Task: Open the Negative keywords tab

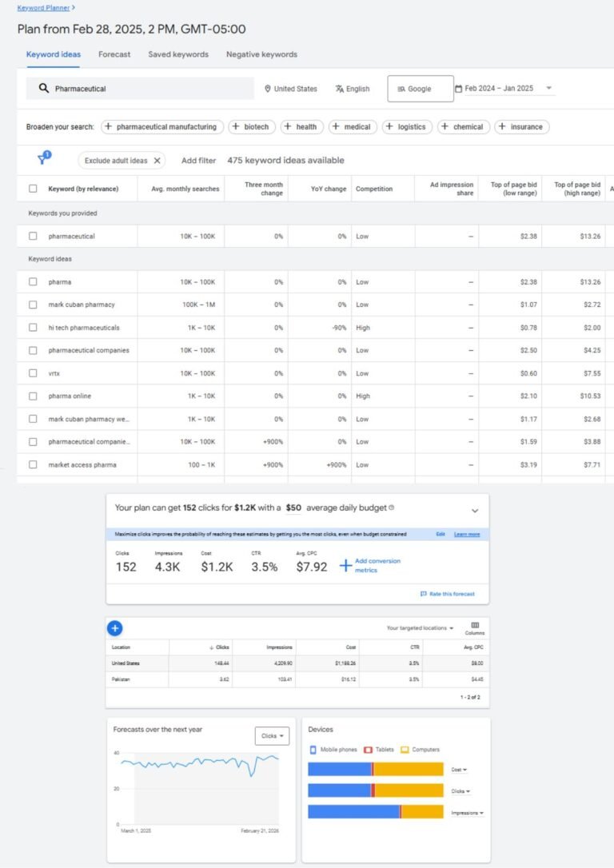Action: point(262,54)
